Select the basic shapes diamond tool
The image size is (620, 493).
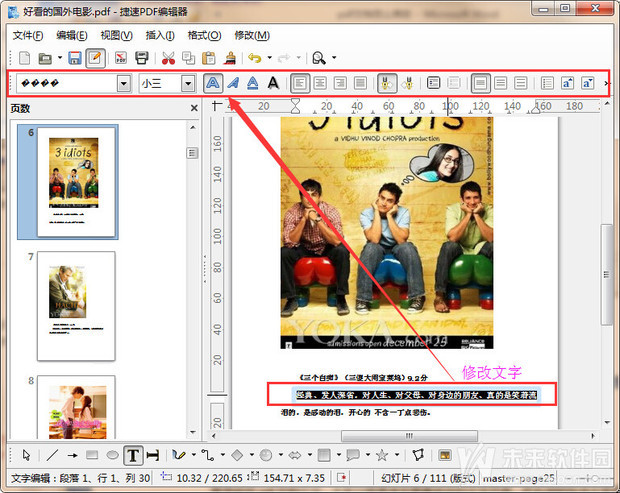(x=237, y=455)
